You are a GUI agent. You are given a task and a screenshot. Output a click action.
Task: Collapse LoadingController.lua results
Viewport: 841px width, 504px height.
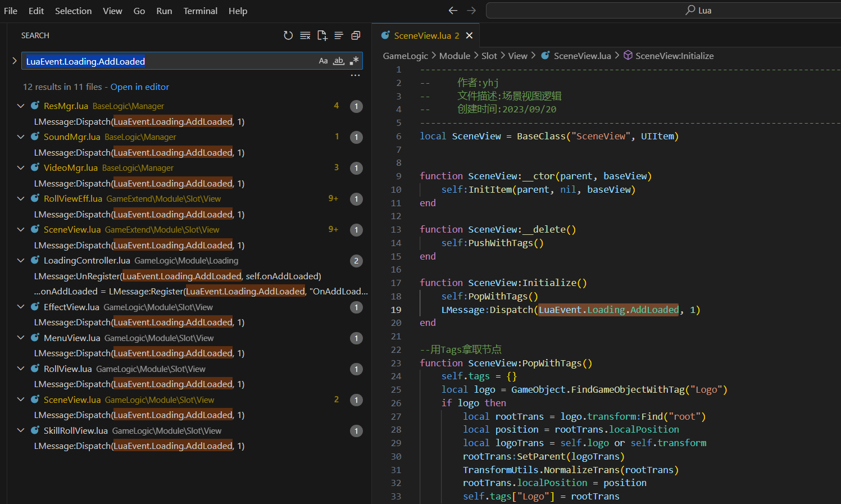[x=21, y=260]
